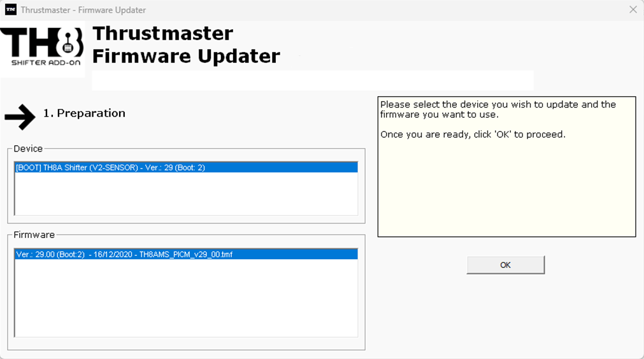Image resolution: width=644 pixels, height=359 pixels.
Task: Click the Thrustmaster title bar icon
Action: pyautogui.click(x=11, y=10)
